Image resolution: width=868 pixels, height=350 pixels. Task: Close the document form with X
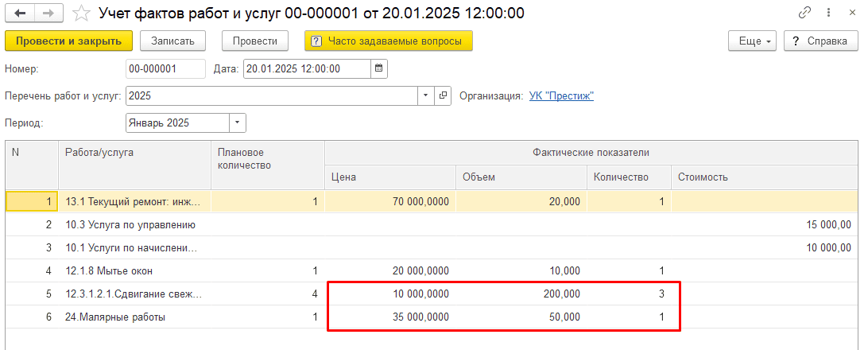[850, 14]
